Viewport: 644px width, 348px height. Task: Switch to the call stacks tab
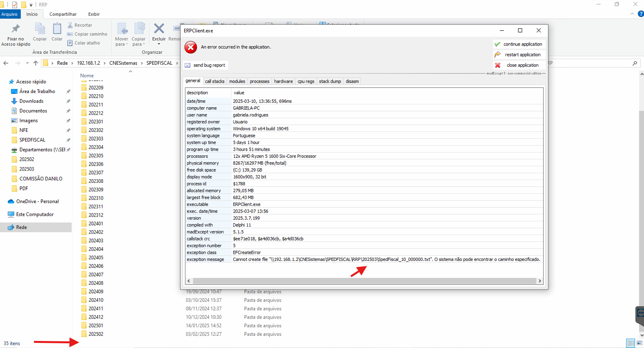pyautogui.click(x=214, y=81)
